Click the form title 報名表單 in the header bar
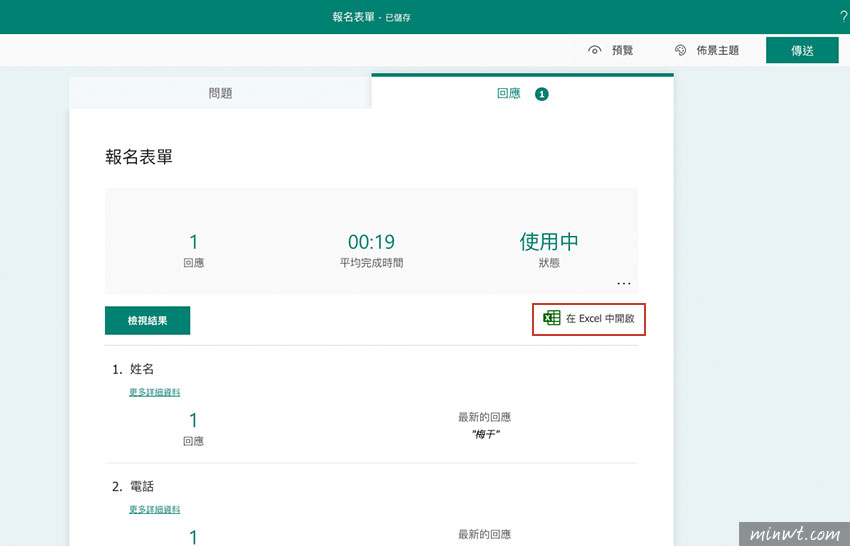 pos(353,17)
